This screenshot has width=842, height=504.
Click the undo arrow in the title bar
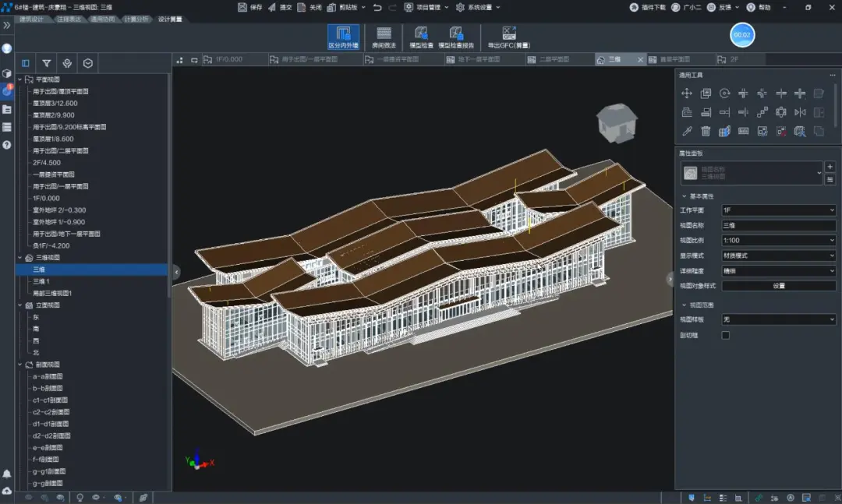coord(377,8)
